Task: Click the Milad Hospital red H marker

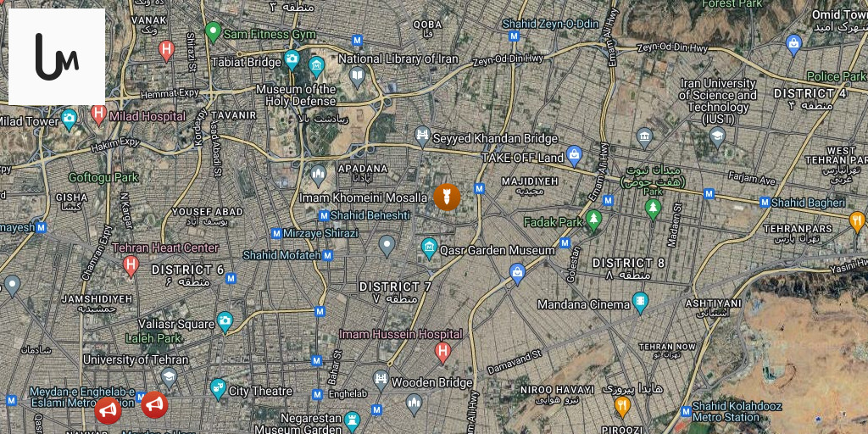Action: (98, 115)
